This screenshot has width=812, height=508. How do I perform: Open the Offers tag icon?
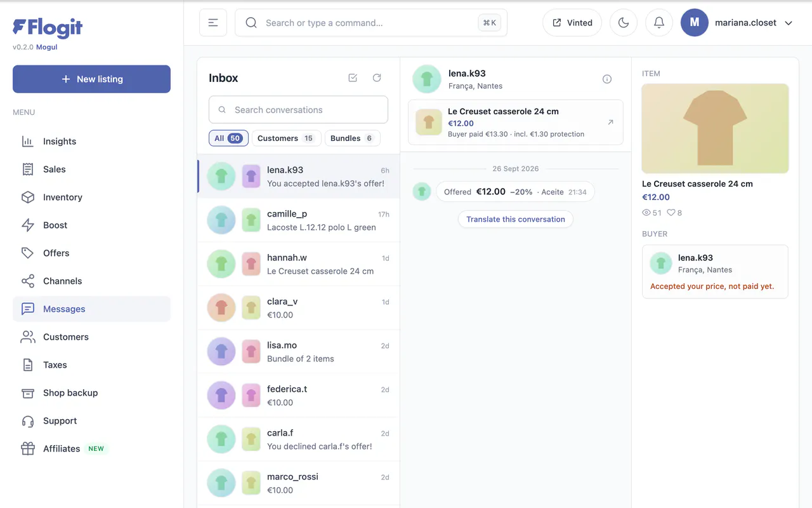tap(28, 253)
